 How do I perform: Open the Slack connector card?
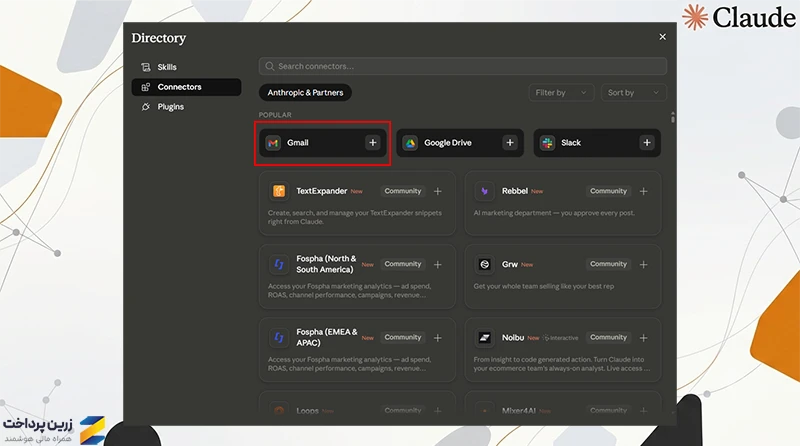[x=597, y=143]
